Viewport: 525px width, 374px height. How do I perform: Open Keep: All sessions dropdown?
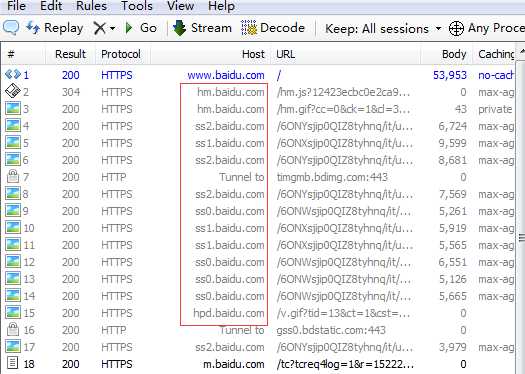(x=383, y=28)
